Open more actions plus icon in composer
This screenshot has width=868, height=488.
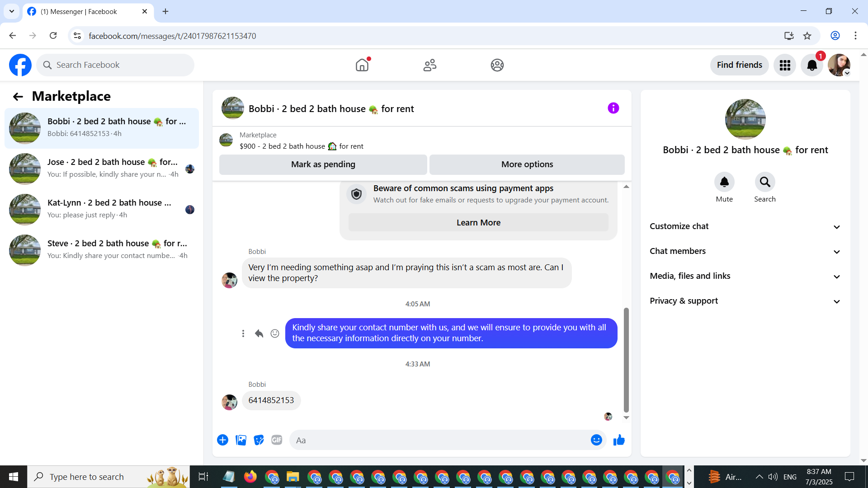pyautogui.click(x=222, y=440)
